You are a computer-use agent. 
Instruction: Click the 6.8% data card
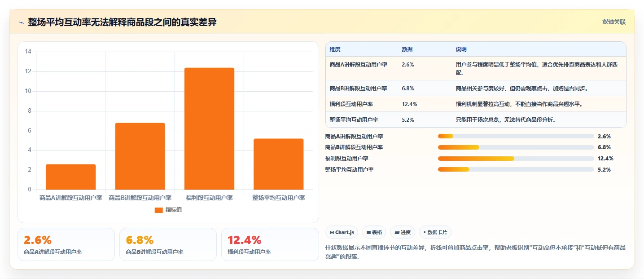(x=168, y=244)
